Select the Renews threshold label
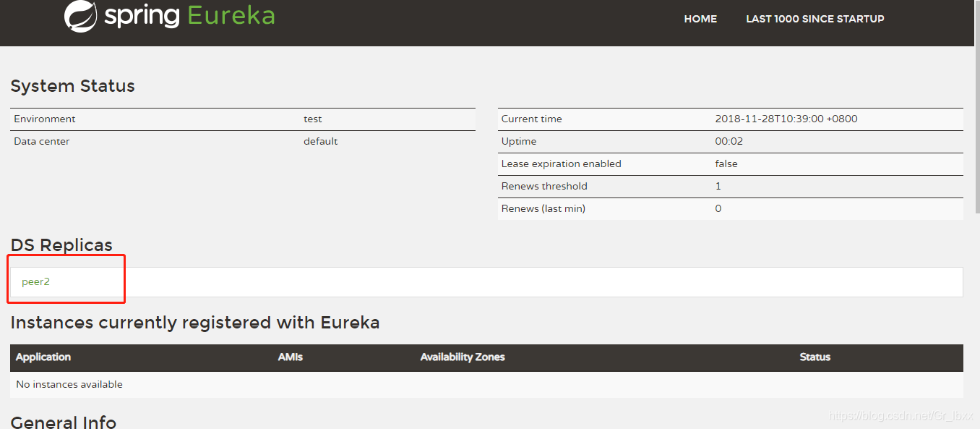 [x=544, y=186]
